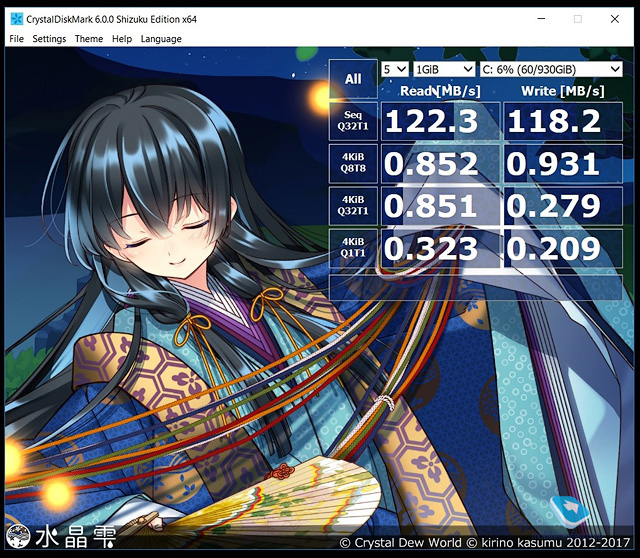Open the Help menu
This screenshot has width=640, height=558.
pos(122,39)
